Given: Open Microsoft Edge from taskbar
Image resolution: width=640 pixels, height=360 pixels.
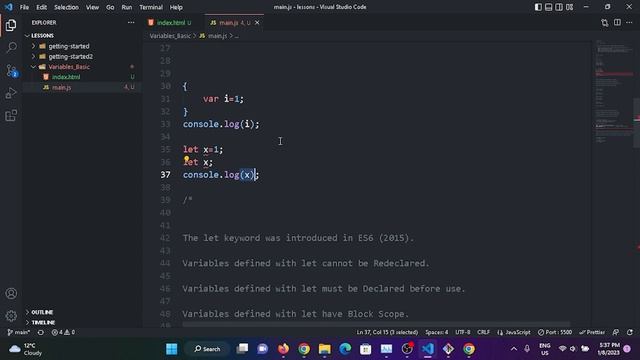Looking at the screenshot, I should [x=345, y=349].
